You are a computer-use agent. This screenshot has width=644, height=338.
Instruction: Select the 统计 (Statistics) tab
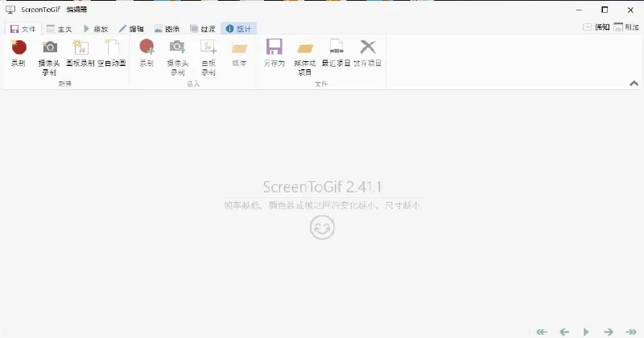point(238,29)
